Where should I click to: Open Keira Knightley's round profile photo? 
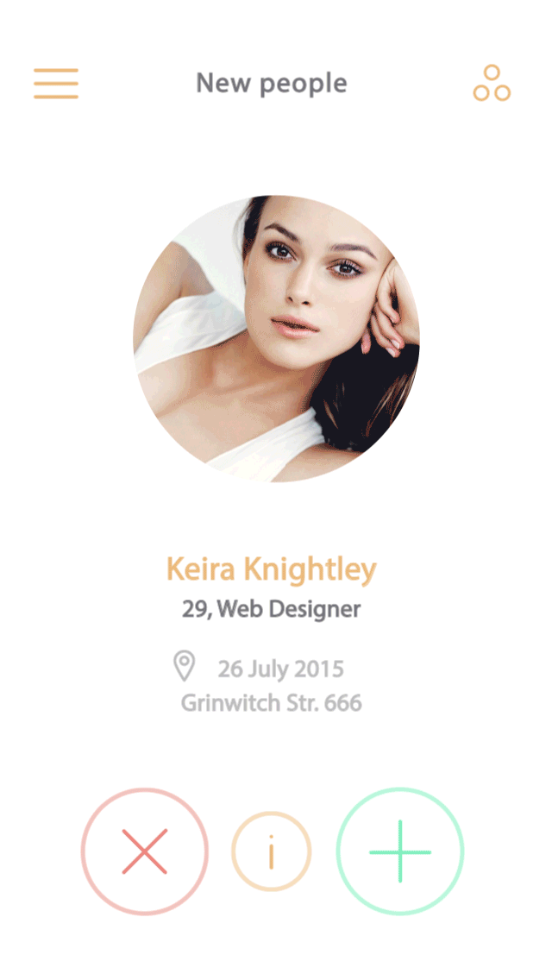tap(276, 339)
